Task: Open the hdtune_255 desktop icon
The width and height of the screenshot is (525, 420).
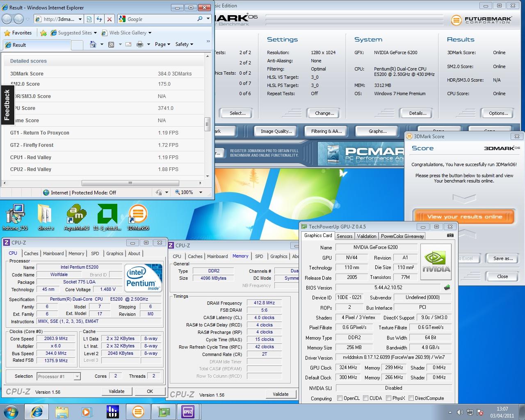Action: (15, 217)
